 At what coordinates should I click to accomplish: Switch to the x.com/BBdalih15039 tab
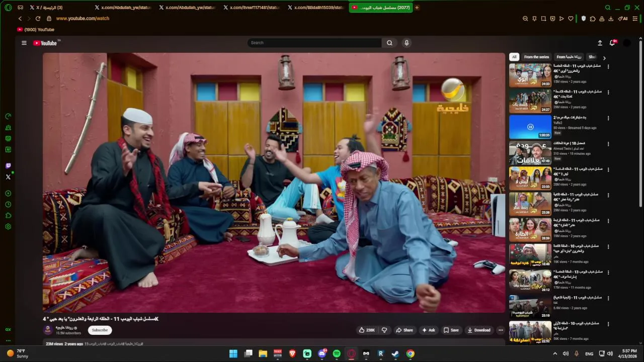[x=315, y=8]
